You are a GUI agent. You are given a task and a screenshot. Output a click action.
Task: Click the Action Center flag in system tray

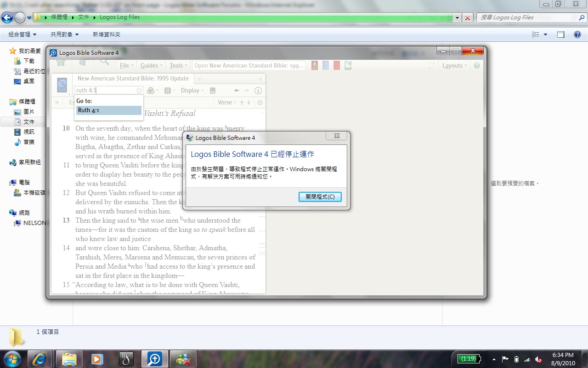505,359
